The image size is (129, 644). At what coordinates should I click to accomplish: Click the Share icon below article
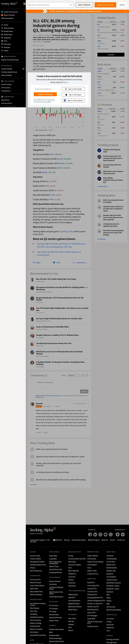click(37, 263)
